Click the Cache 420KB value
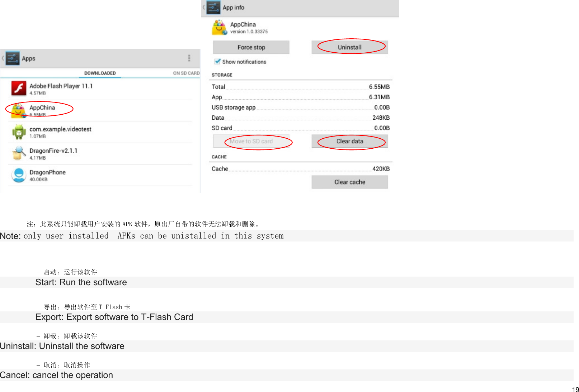This screenshot has height=392, width=579. [381, 169]
